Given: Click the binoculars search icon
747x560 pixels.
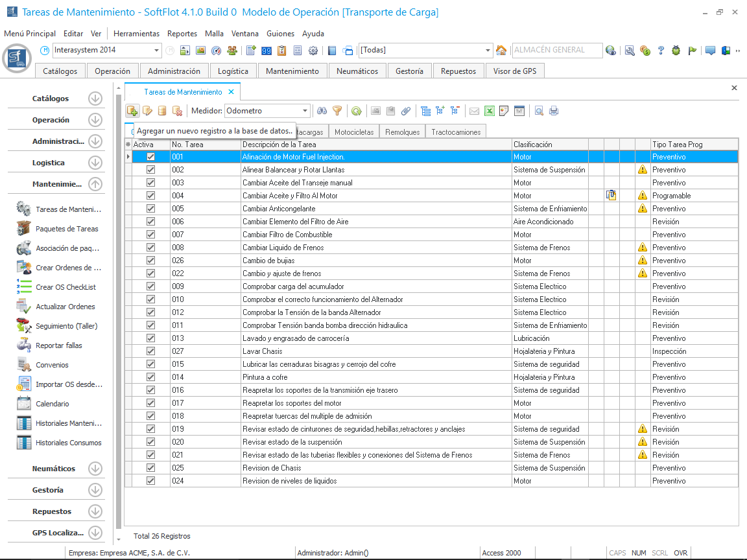Looking at the screenshot, I should click(x=322, y=111).
